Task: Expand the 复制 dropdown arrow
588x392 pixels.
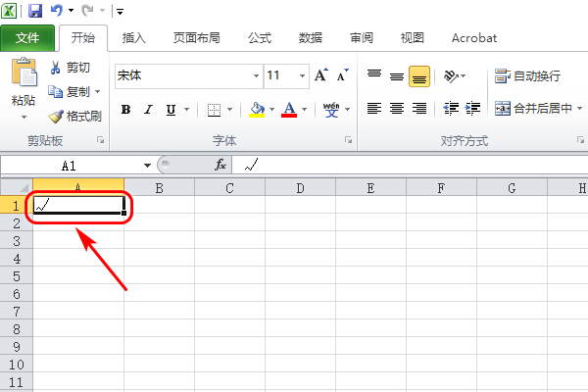Action: click(98, 91)
